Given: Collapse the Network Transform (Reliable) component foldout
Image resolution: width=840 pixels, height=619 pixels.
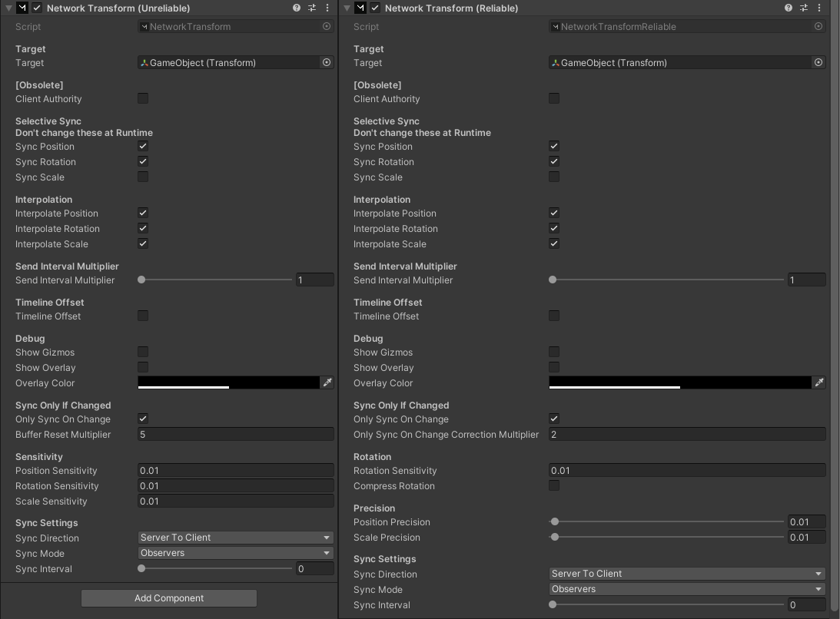Looking at the screenshot, I should point(347,8).
